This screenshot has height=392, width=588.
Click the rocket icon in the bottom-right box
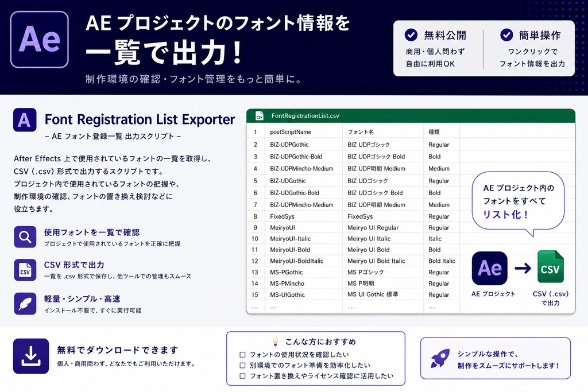pos(440,358)
